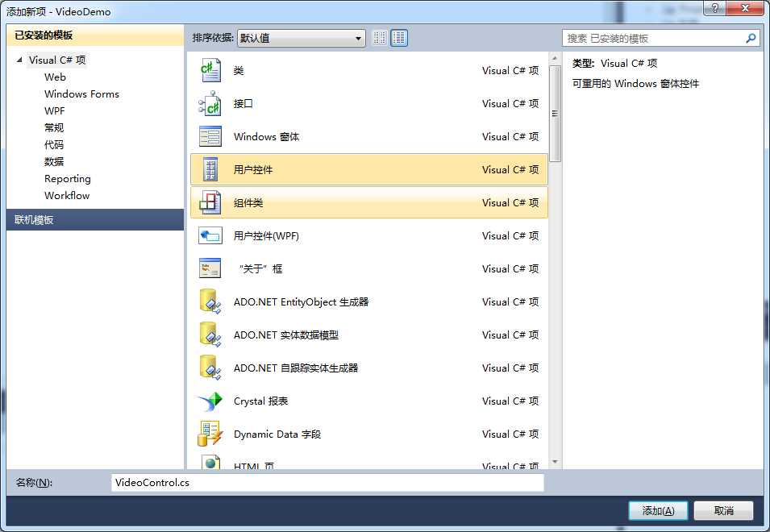Select the 代码 category

coord(54,145)
